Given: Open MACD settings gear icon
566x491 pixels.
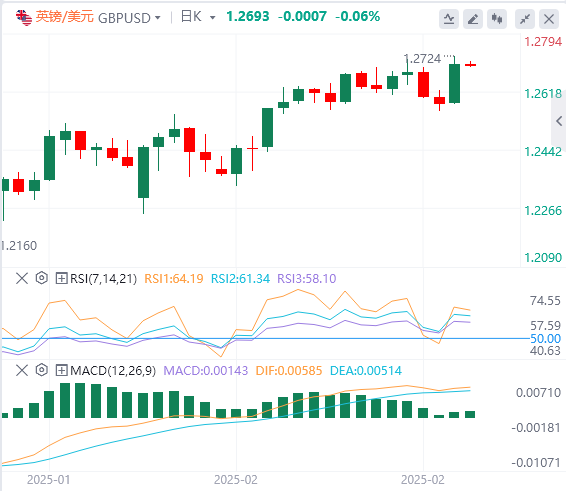Looking at the screenshot, I should click(42, 370).
